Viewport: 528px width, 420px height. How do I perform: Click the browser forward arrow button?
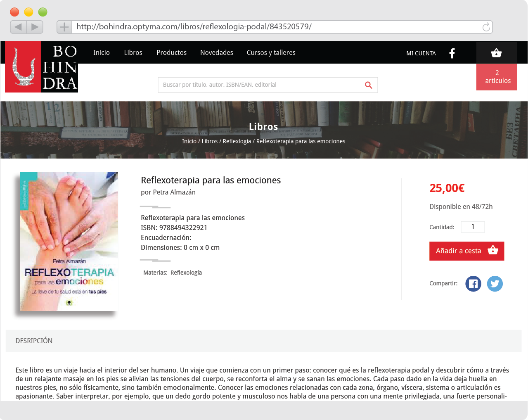tap(35, 27)
